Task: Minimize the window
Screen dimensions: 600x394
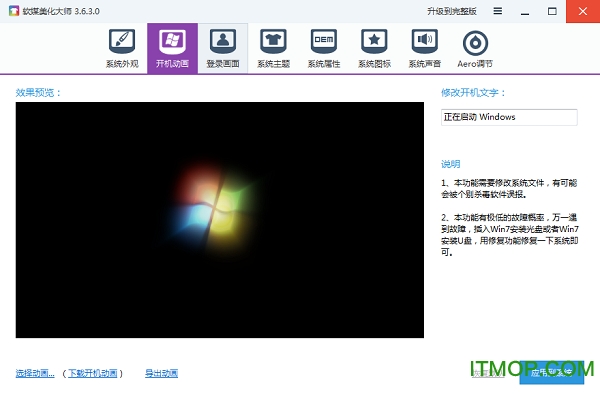Action: (x=525, y=11)
